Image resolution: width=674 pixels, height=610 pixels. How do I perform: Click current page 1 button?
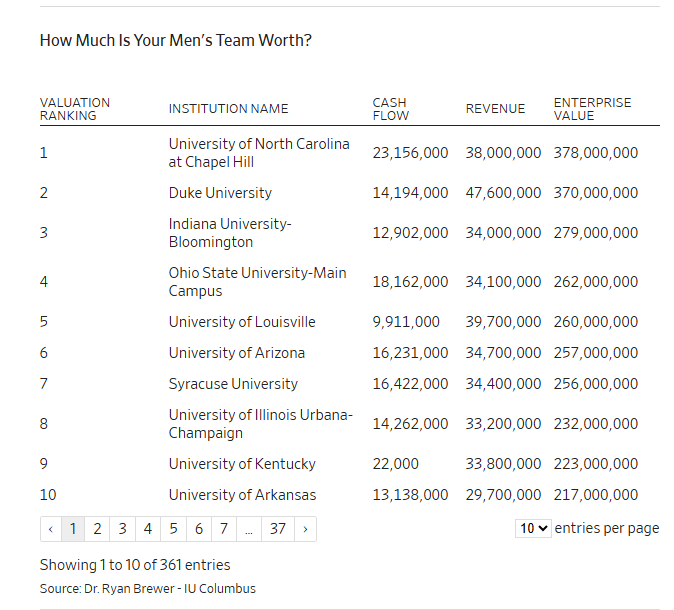72,529
